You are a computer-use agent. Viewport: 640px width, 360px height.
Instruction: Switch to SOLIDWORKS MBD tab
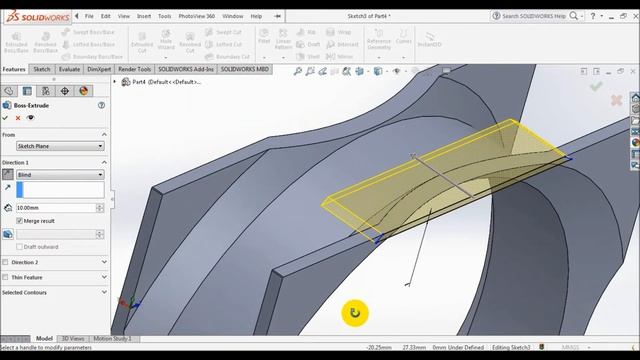pos(244,69)
